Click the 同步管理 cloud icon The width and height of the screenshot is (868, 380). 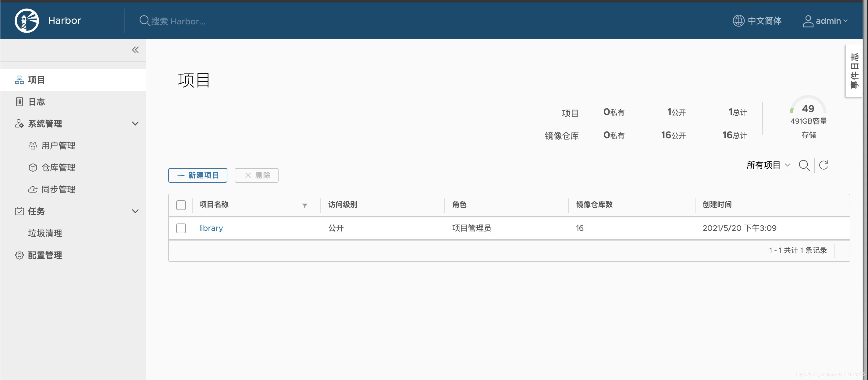[x=33, y=189]
